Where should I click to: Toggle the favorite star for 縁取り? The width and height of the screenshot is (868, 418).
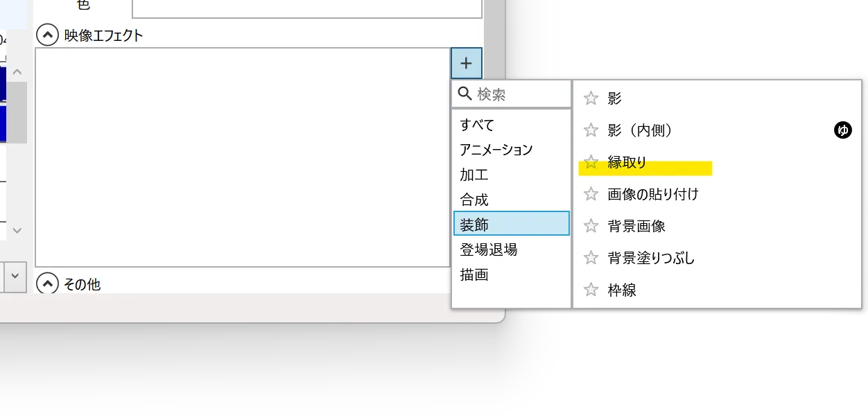591,162
